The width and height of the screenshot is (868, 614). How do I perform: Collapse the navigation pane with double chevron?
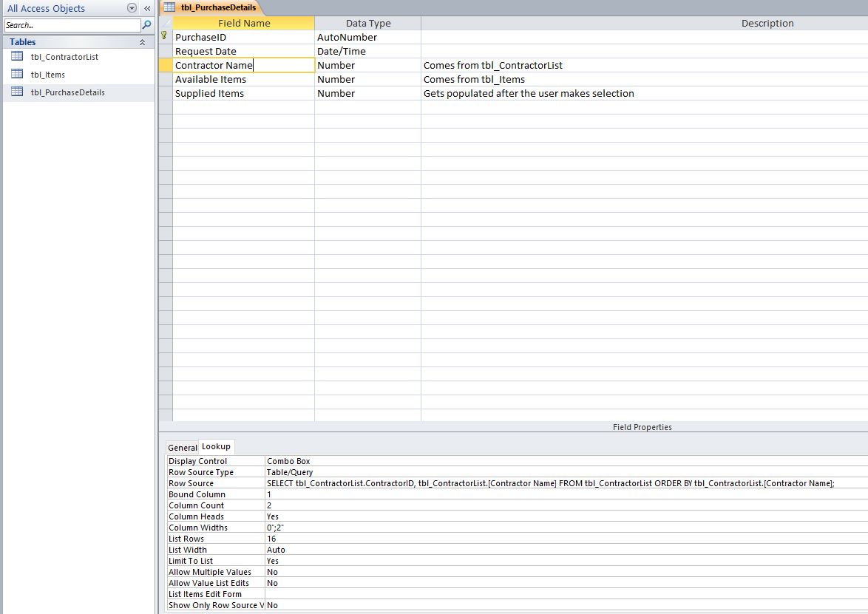point(147,8)
